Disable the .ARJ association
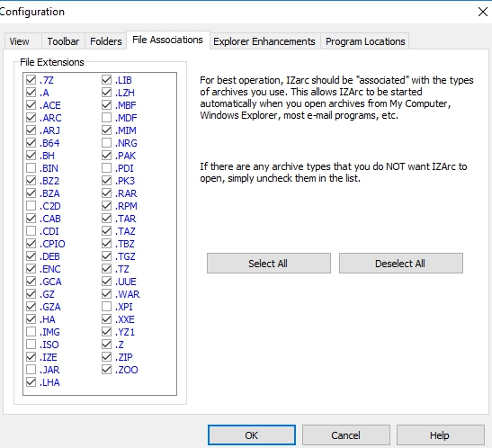492x448 pixels. (31, 130)
